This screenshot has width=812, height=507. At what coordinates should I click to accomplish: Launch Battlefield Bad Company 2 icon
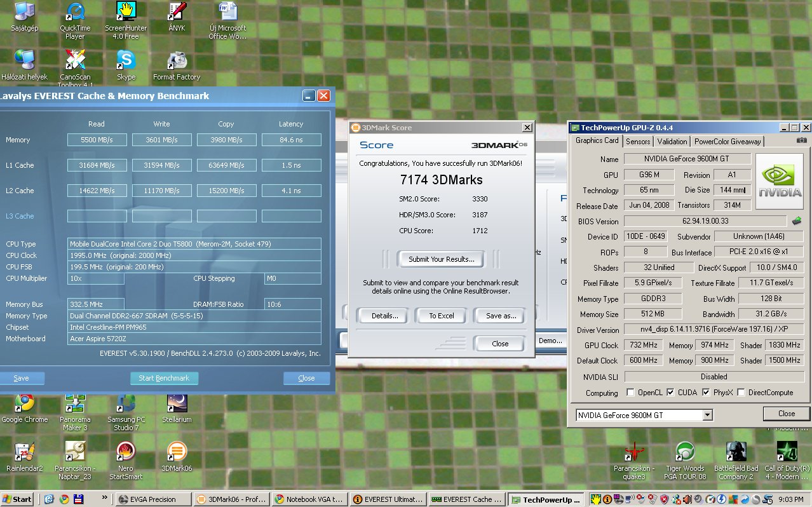pyautogui.click(x=736, y=460)
